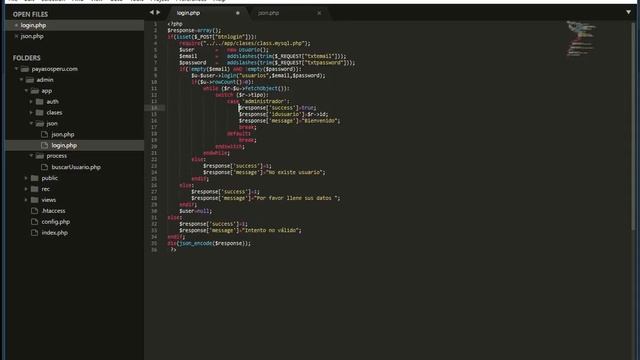The image size is (640, 360).
Task: Open buscarUsuario.php in the process folder
Action: [x=76, y=167]
